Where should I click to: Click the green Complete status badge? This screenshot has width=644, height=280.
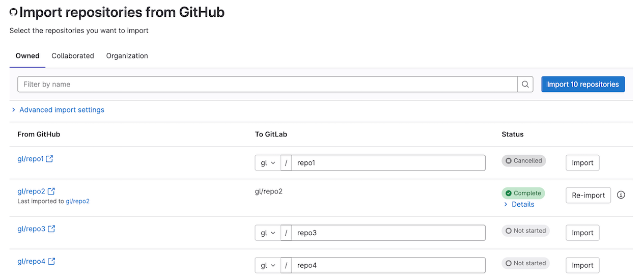pyautogui.click(x=523, y=193)
